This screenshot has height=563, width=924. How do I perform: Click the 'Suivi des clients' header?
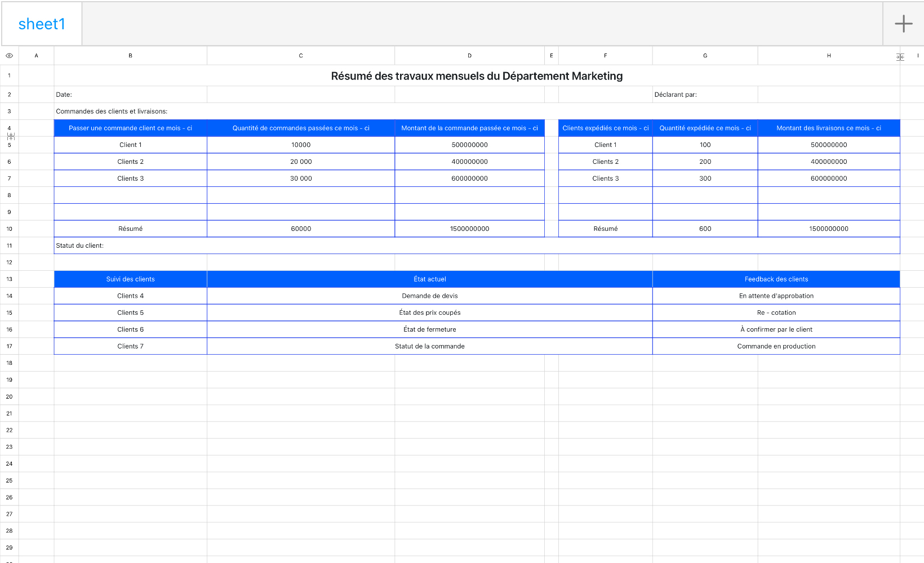[130, 279]
